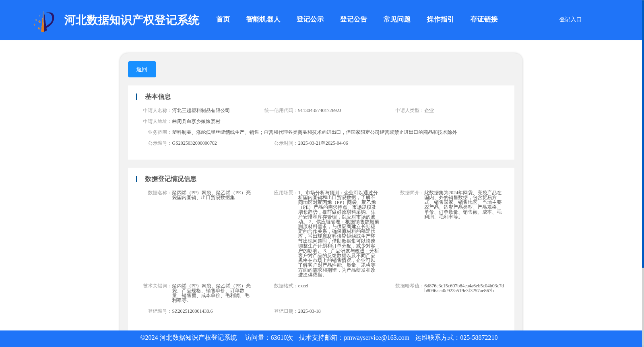Select credit code 911304357401726921
644x347 pixels.
(319, 110)
